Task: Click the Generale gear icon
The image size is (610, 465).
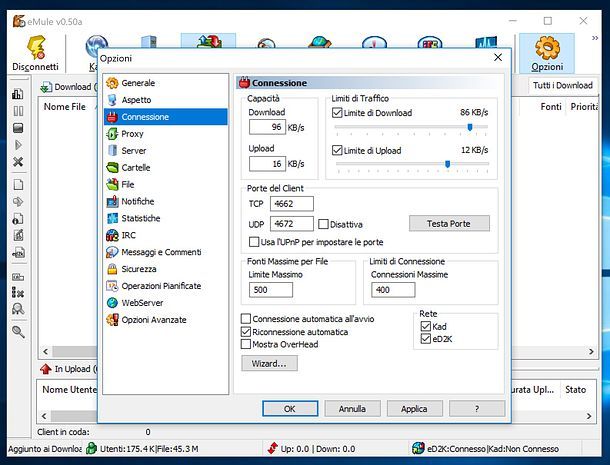Action: (112, 83)
